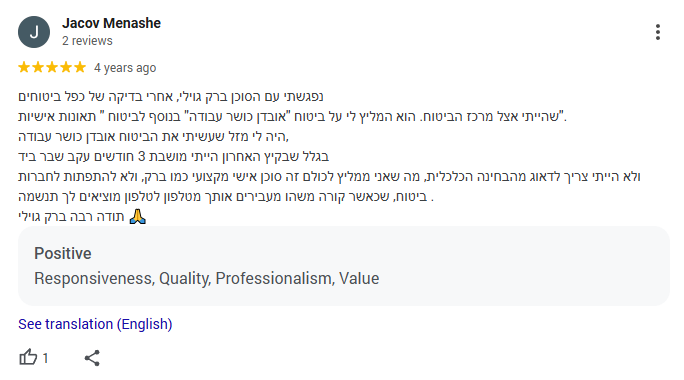Image resolution: width=684 pixels, height=380 pixels.
Task: Click the third star of the rating
Action: [x=52, y=67]
